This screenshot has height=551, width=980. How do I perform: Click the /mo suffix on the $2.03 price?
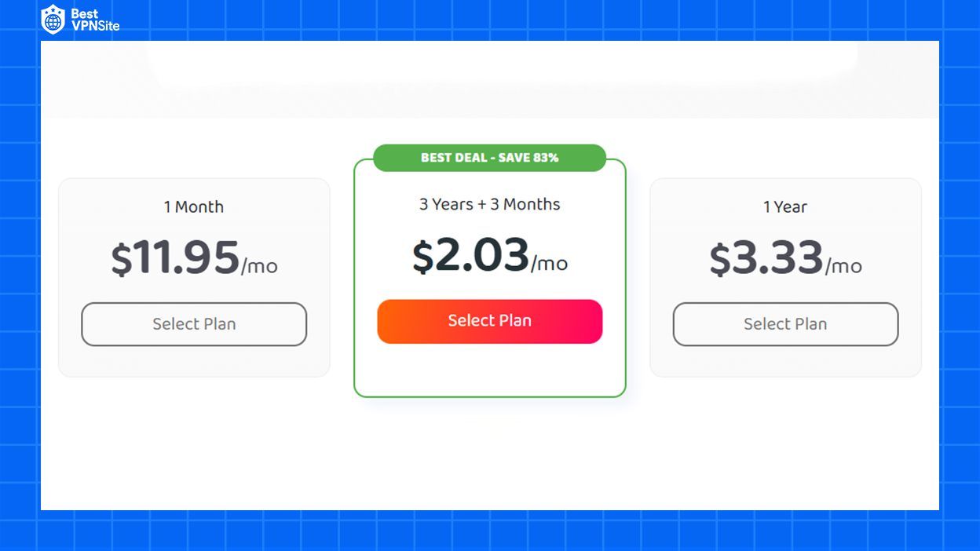[x=550, y=263]
